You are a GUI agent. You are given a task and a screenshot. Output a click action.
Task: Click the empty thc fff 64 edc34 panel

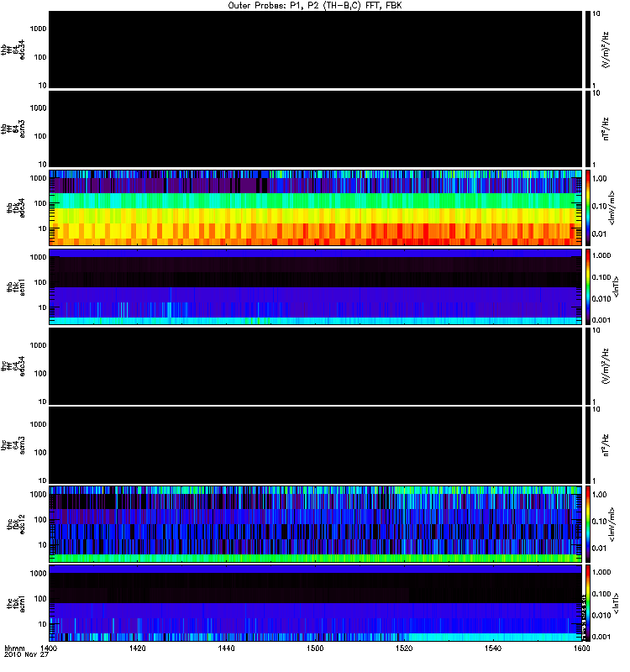click(x=316, y=366)
